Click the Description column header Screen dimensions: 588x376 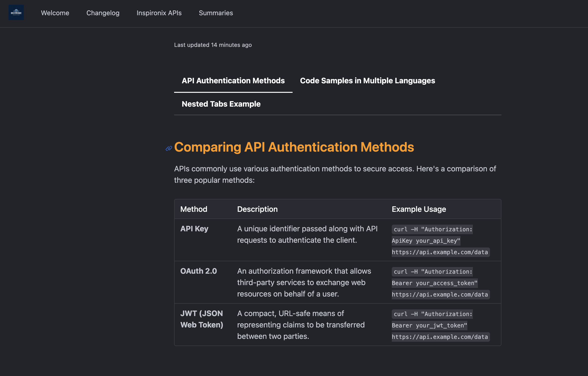(x=257, y=209)
